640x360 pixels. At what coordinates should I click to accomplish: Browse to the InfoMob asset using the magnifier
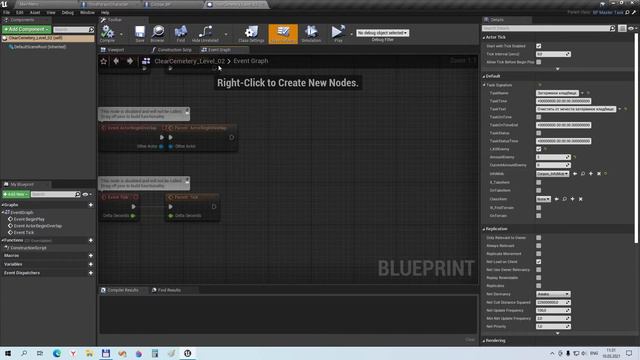coord(583,173)
